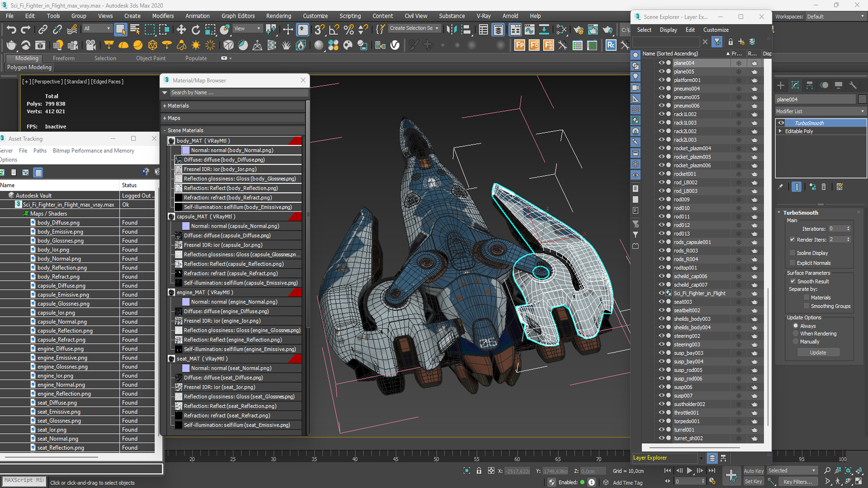Switch to Object Paint ribbon tab
Screen dimensions: 868x488
point(151,58)
